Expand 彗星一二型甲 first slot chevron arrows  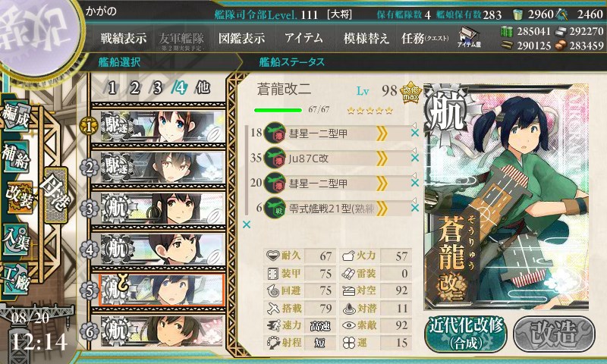click(x=382, y=133)
